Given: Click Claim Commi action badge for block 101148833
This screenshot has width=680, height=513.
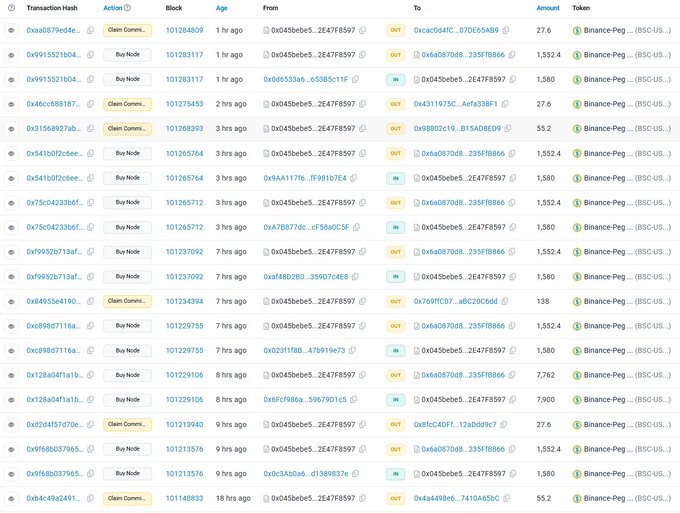Looking at the screenshot, I should pos(128,499).
